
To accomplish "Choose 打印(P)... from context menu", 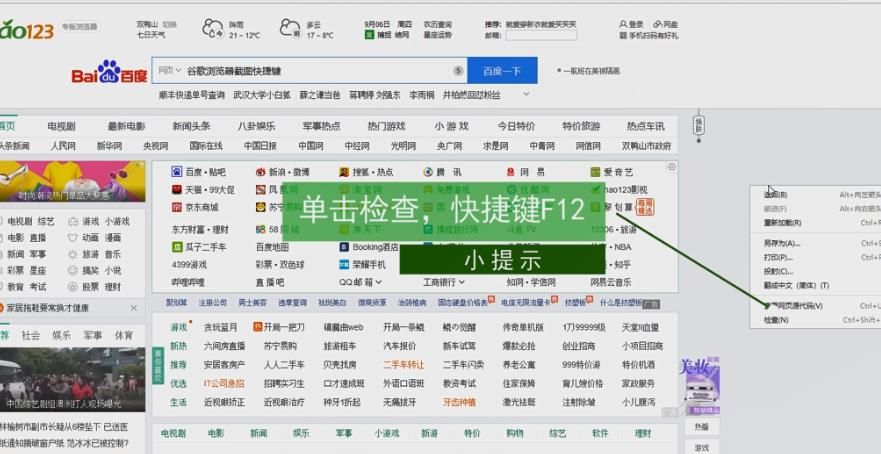I will coord(778,257).
